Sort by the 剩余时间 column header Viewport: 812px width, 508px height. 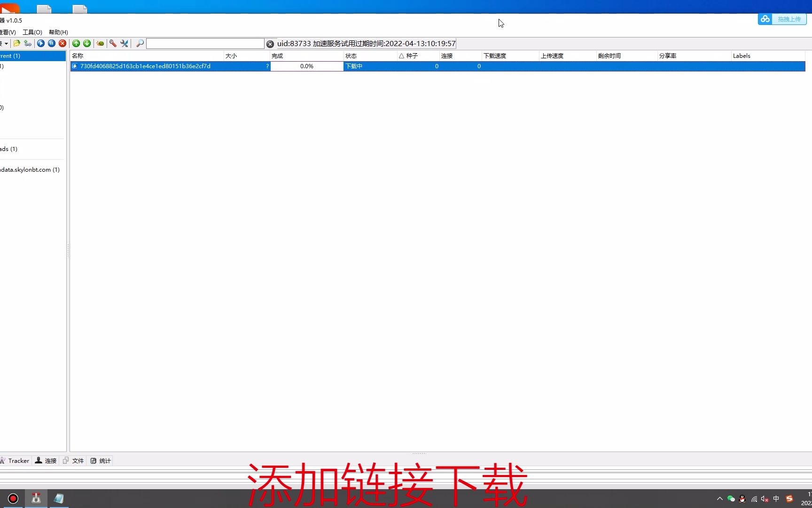[x=627, y=56]
